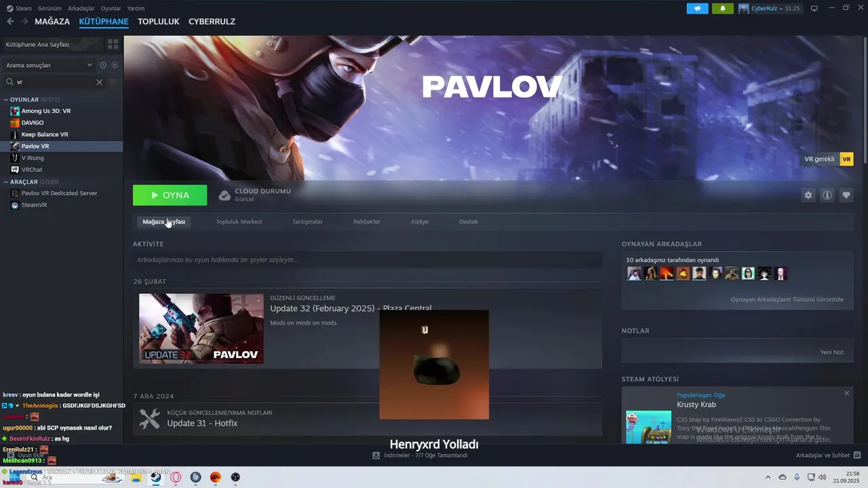Open Krusty Krab workshop thumbnail
The image size is (868, 488).
point(648,427)
